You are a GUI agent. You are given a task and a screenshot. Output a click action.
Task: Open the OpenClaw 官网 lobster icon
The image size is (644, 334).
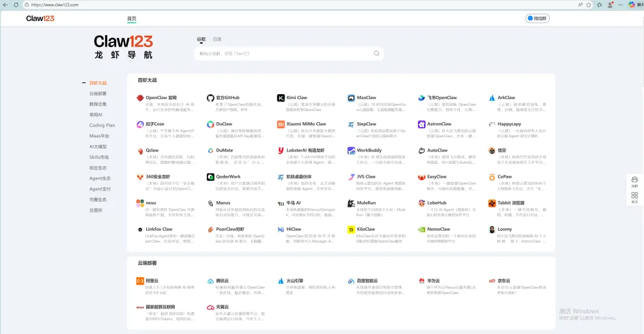[140, 98]
